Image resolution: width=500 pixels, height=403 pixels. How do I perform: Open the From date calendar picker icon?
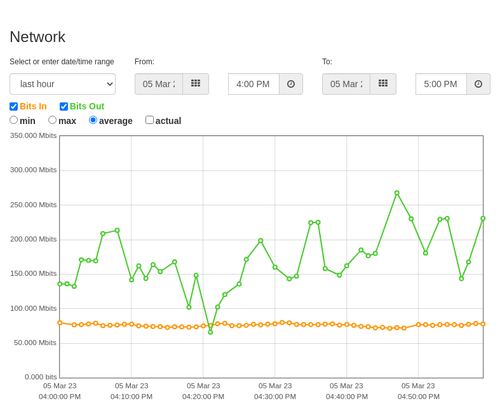coord(196,84)
